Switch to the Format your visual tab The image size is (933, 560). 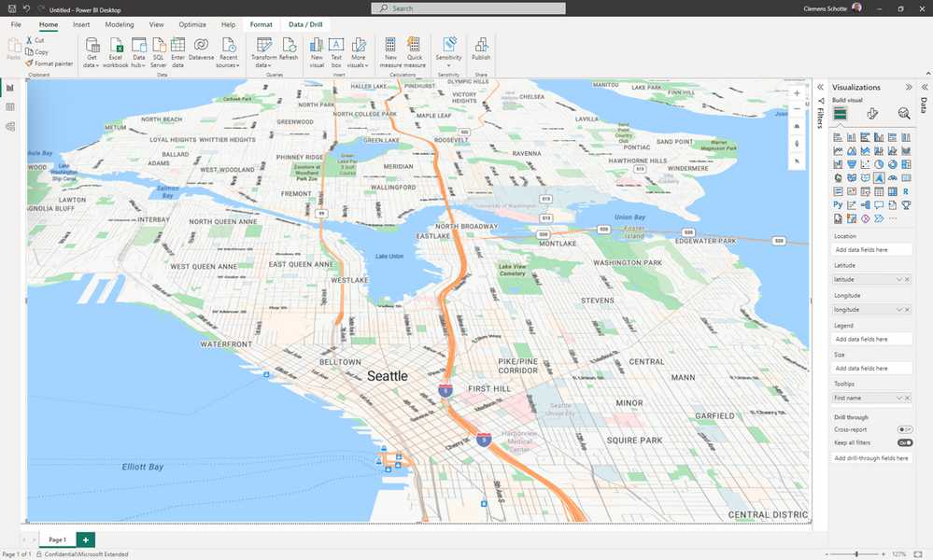(x=872, y=112)
